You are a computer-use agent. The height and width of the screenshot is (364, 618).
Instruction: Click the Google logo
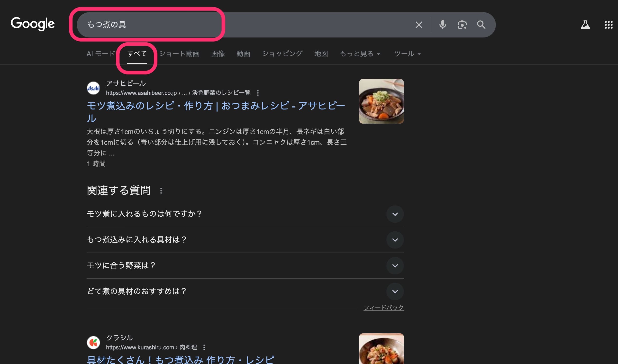tap(33, 24)
